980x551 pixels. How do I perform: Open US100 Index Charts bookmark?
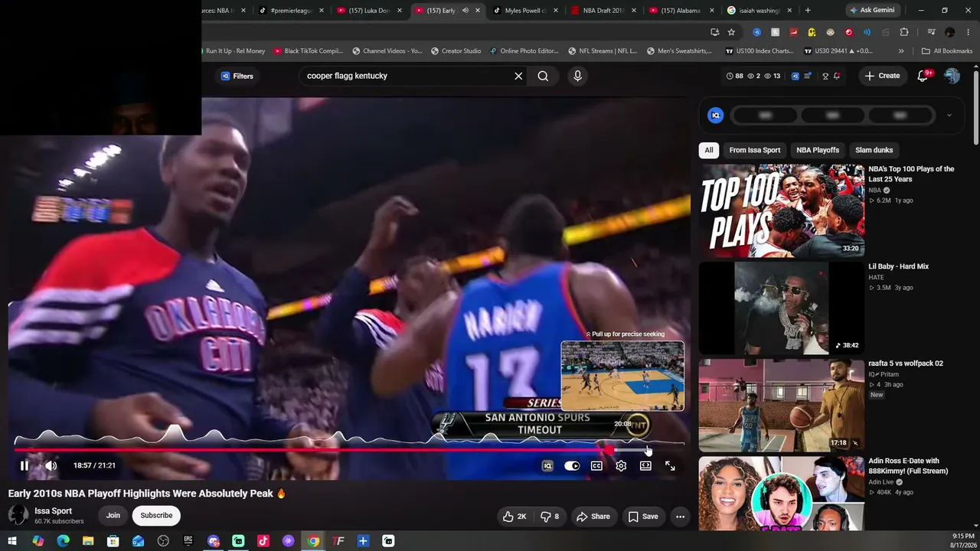click(759, 51)
